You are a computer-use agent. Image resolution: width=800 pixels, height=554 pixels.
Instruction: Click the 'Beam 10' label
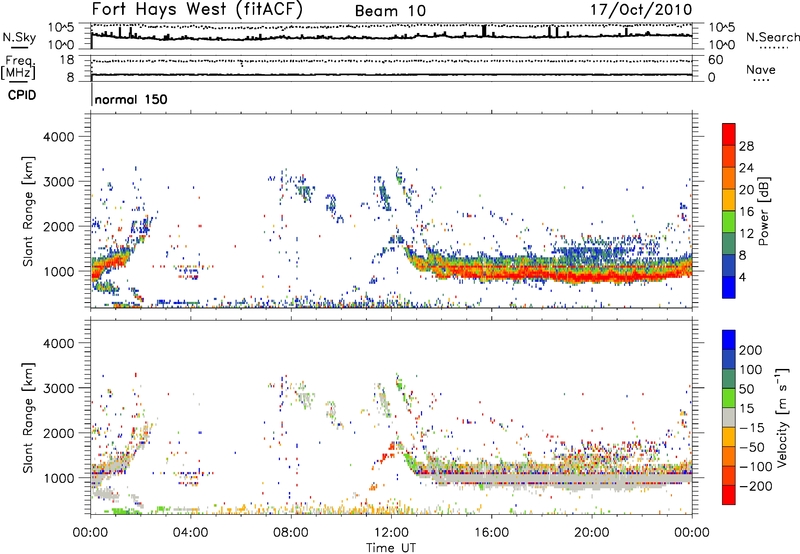pyautogui.click(x=390, y=11)
